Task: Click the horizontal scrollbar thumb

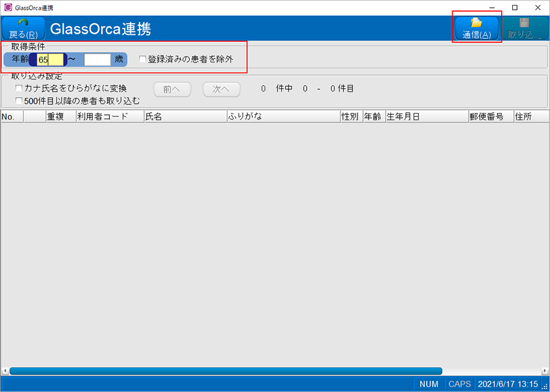Action: 225,371
